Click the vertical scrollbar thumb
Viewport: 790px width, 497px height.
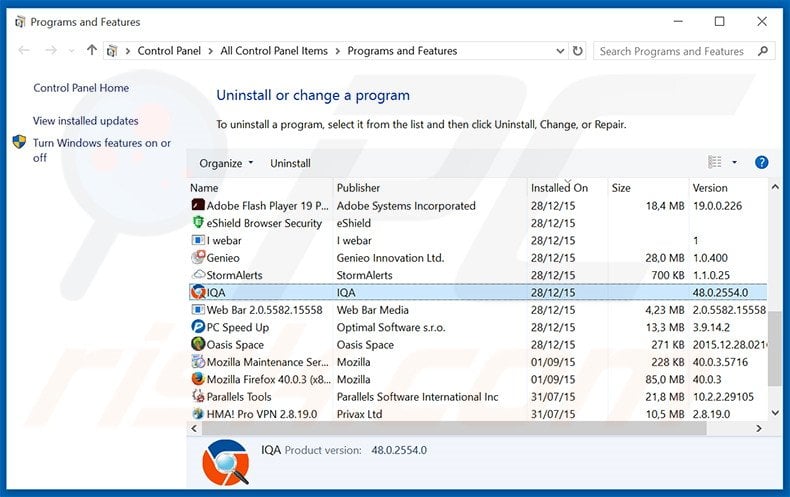click(x=775, y=348)
